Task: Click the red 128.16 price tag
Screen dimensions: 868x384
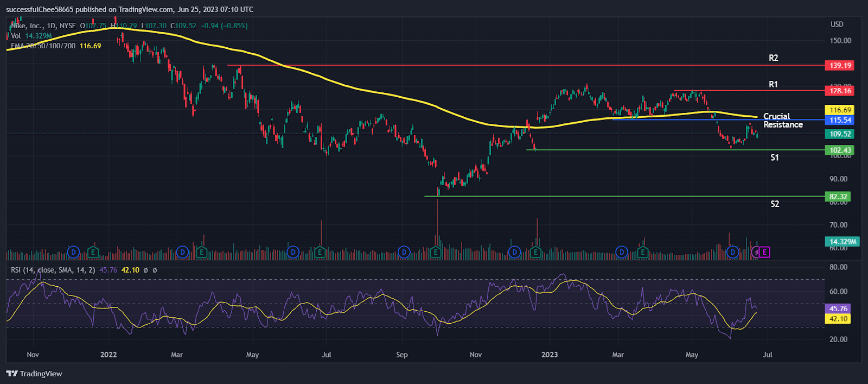Action: coord(840,91)
